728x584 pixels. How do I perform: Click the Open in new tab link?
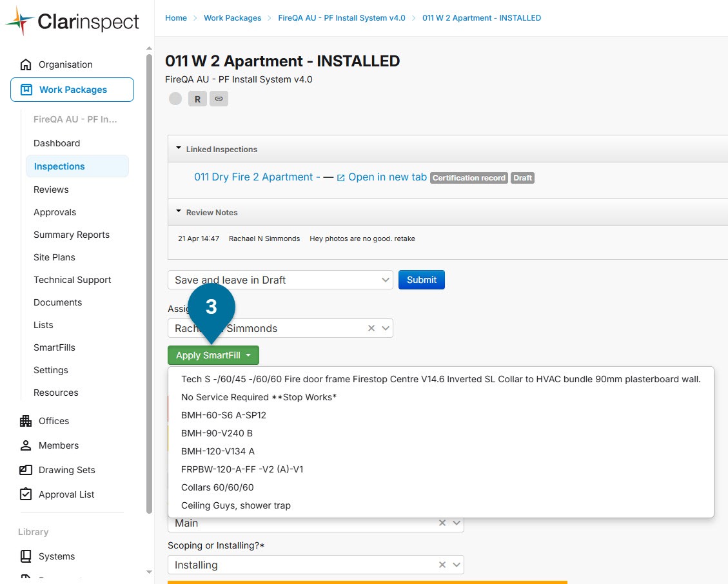388,177
